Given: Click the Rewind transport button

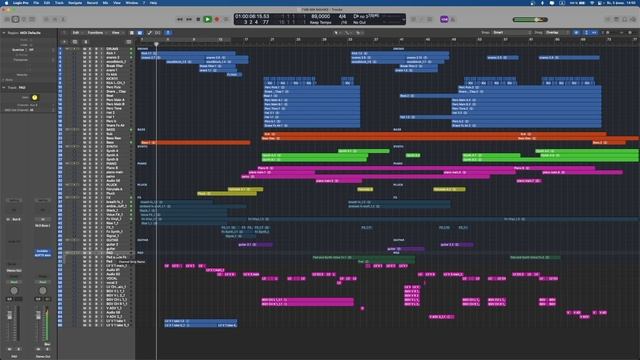Looking at the screenshot, I should pos(180,19).
